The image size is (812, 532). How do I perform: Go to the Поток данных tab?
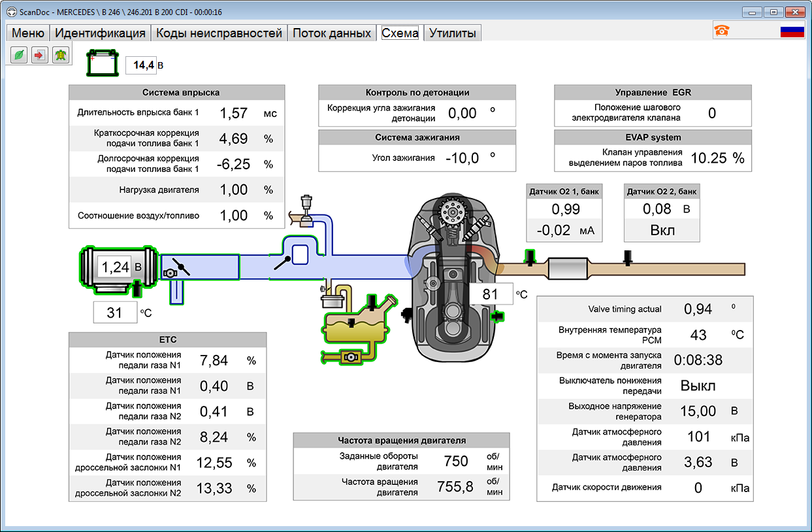point(332,33)
